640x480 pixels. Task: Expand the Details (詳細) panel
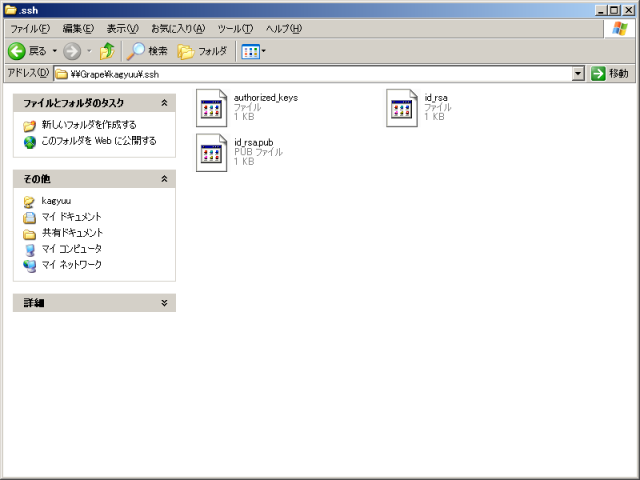point(164,303)
